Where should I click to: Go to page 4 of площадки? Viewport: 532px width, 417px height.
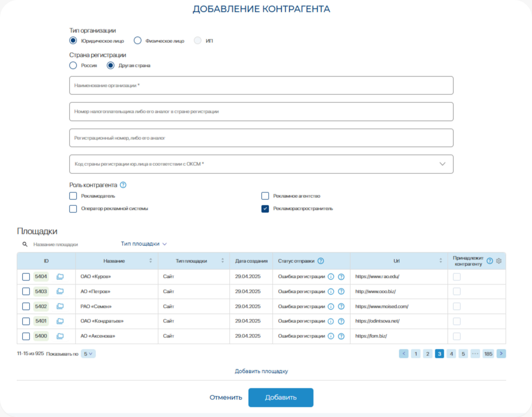(x=451, y=353)
